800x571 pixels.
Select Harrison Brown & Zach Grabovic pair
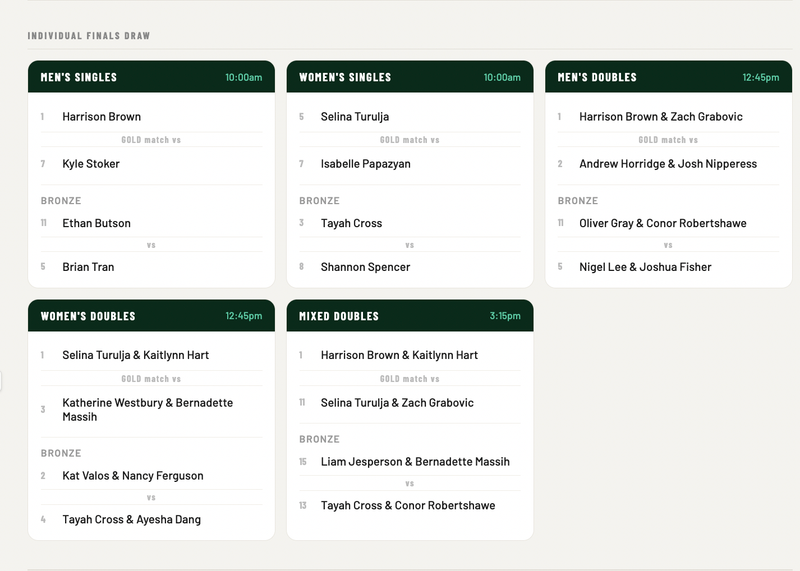(661, 117)
